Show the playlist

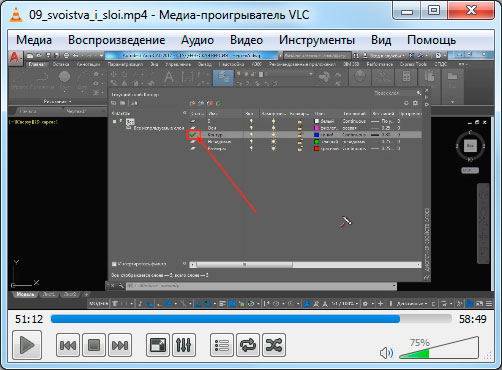[222, 345]
